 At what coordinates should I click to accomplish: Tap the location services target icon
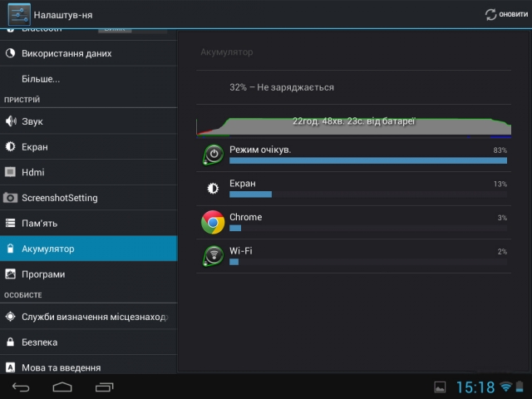point(11,317)
